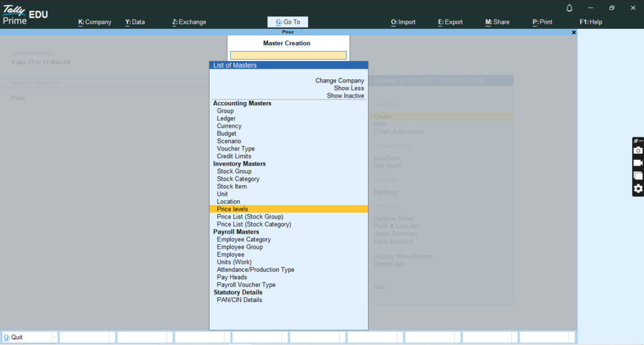Select Employee under Payroll Masters
The image size is (644, 345).
[x=231, y=254]
